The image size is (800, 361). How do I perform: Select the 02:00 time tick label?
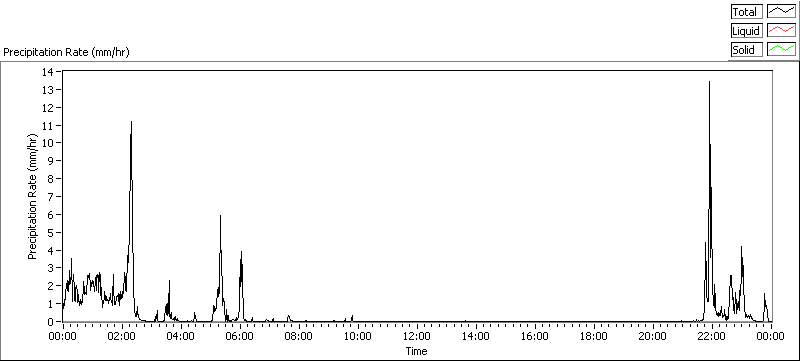[122, 337]
